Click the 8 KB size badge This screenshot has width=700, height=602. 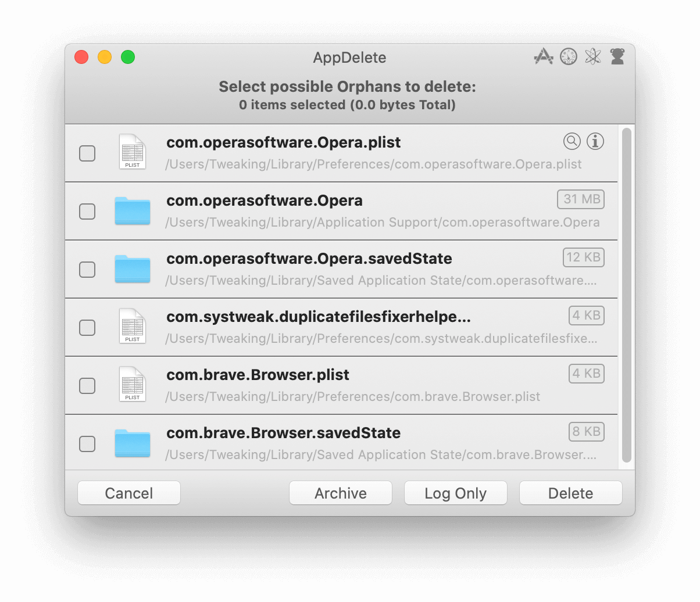(587, 432)
